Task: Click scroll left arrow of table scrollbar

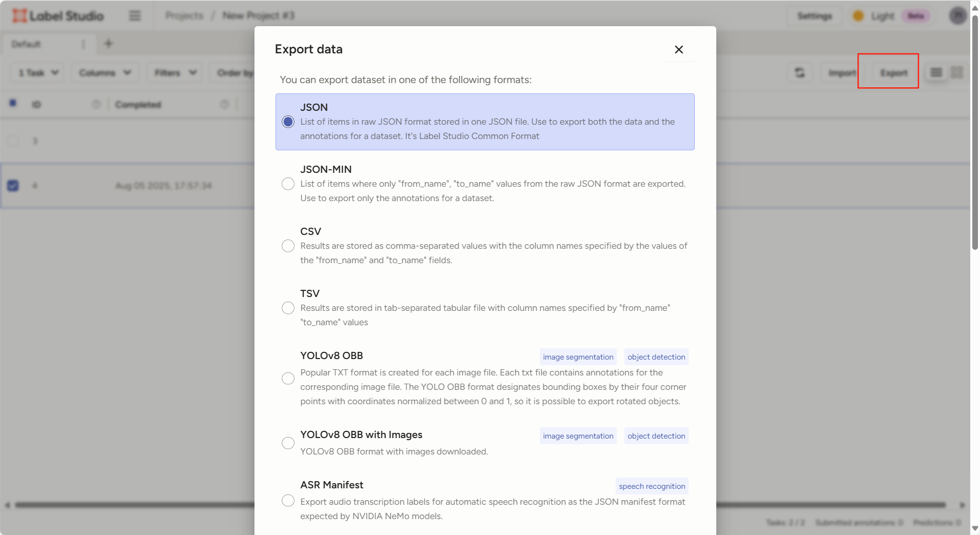Action: pyautogui.click(x=8, y=505)
